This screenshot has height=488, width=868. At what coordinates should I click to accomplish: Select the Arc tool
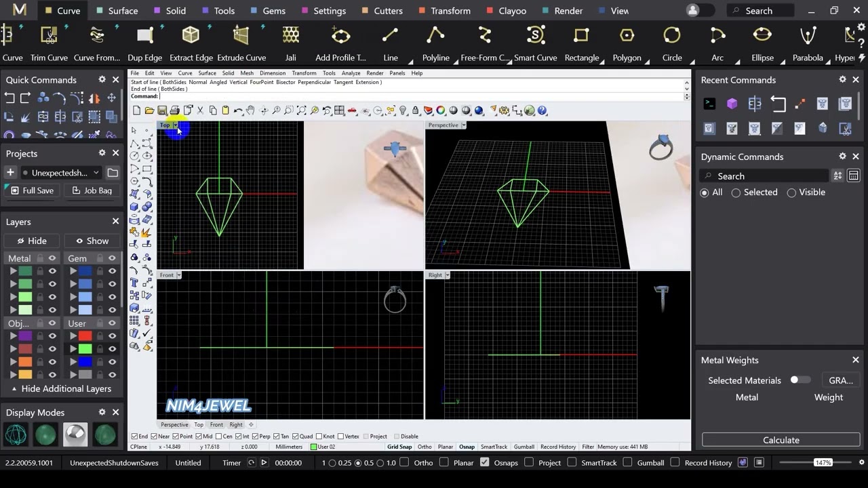717,43
